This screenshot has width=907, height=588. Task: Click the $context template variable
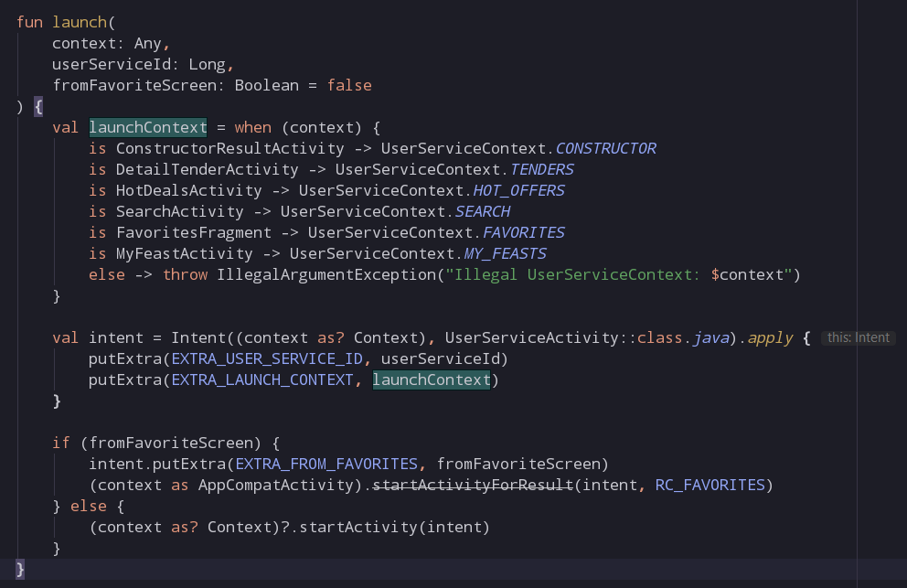(x=747, y=275)
